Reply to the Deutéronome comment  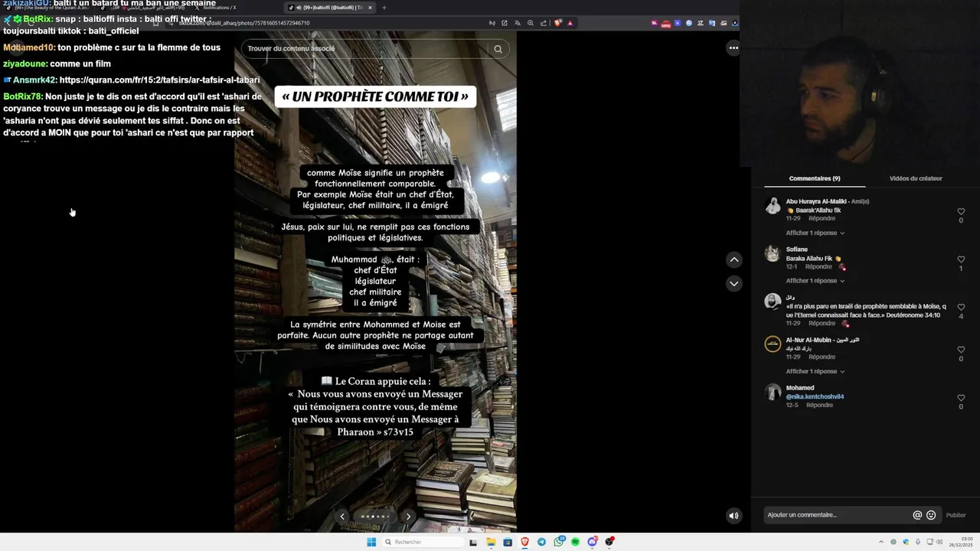click(822, 323)
